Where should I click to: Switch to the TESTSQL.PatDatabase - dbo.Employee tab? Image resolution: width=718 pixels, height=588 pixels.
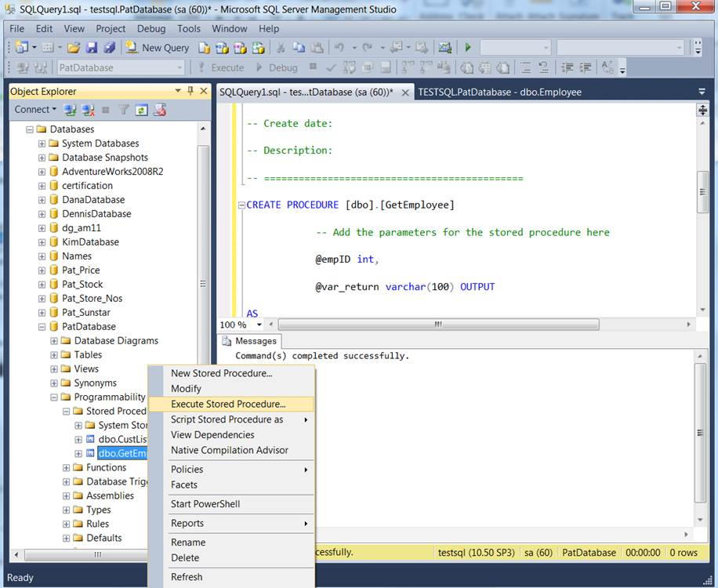point(499,92)
